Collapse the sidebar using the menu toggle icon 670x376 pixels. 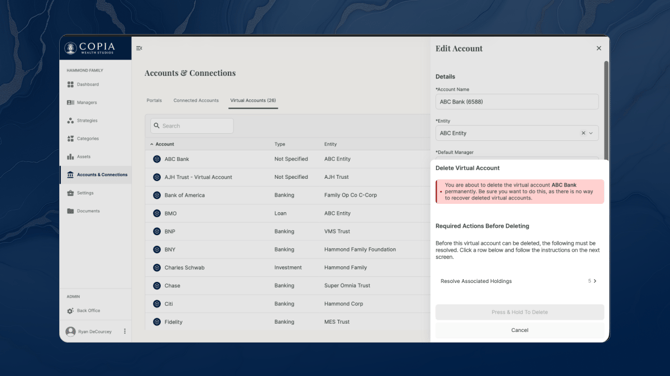139,48
